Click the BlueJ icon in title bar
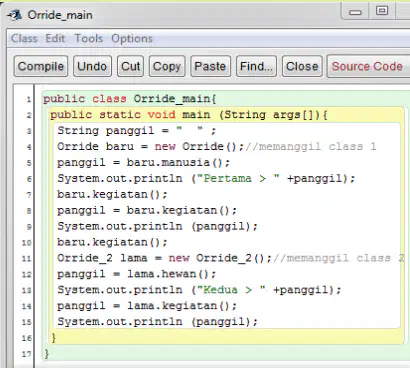410x368 pixels. point(15,15)
